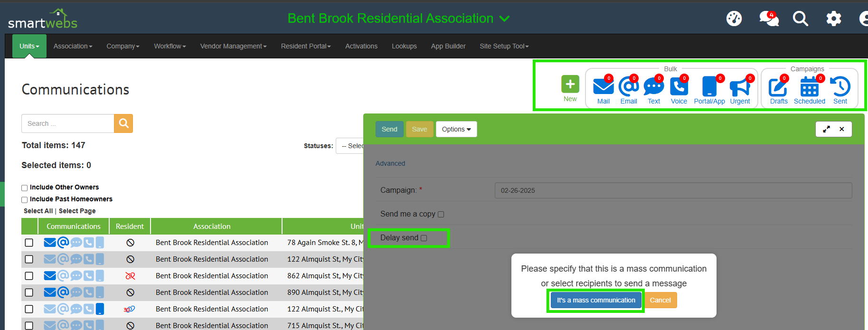Viewport: 868px width, 330px height.
Task: Open Bulk Mail envelope icon
Action: point(603,87)
